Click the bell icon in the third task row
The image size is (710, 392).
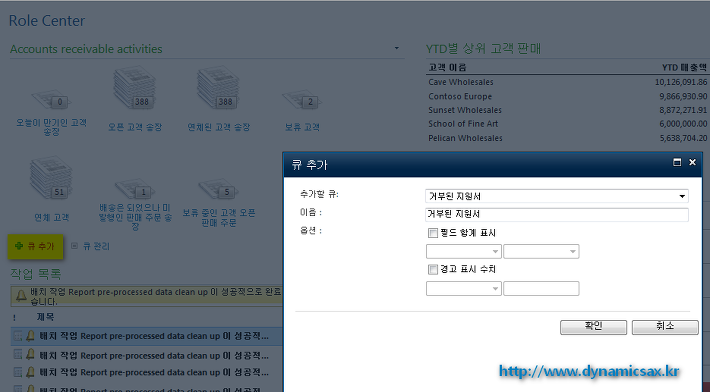point(30,372)
